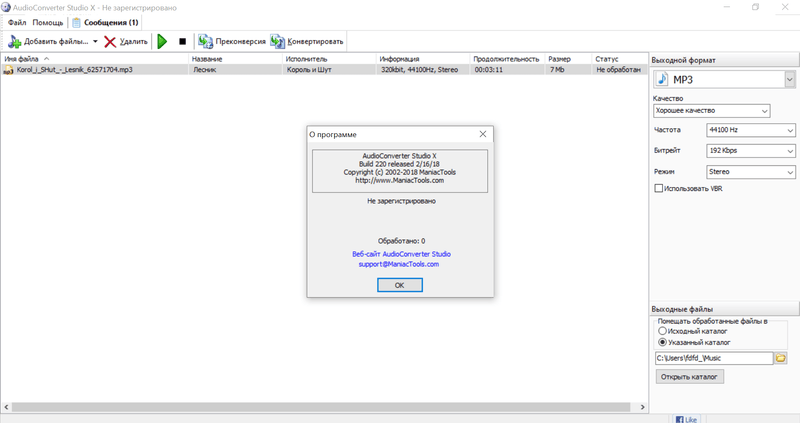Sort by Размер column header
The width and height of the screenshot is (800, 423).
pyautogui.click(x=568, y=59)
